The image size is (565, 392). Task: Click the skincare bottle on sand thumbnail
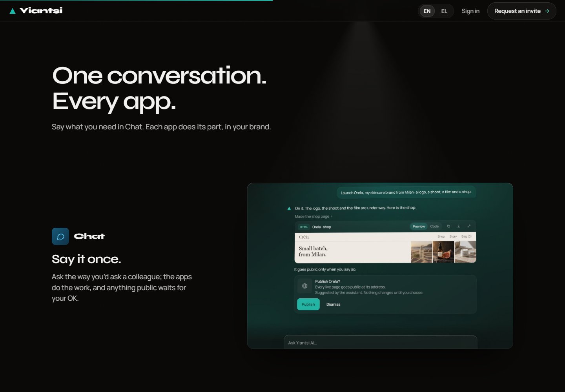[x=421, y=252]
